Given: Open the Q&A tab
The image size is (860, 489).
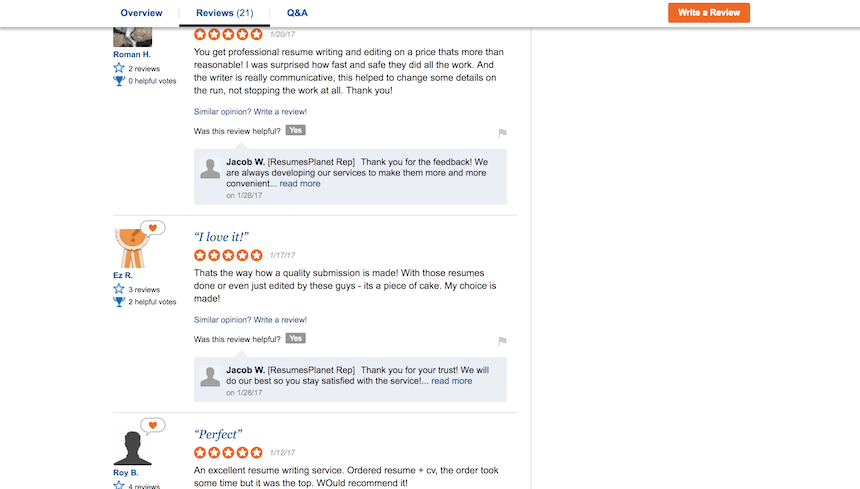Looking at the screenshot, I should coord(297,13).
